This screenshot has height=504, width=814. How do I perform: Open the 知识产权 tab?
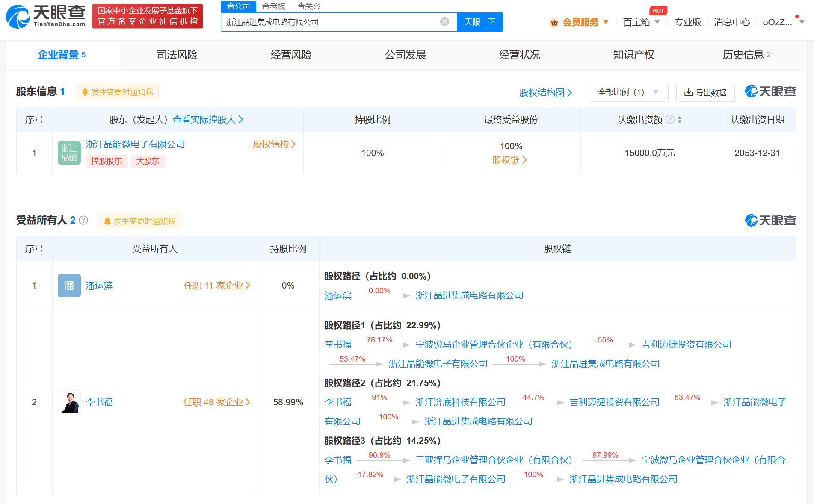click(633, 55)
